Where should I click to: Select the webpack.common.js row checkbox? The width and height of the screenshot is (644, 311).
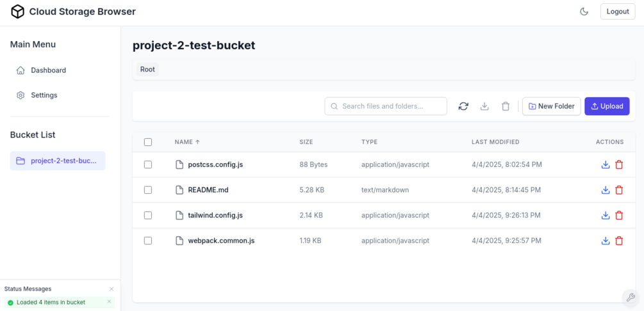[148, 241]
